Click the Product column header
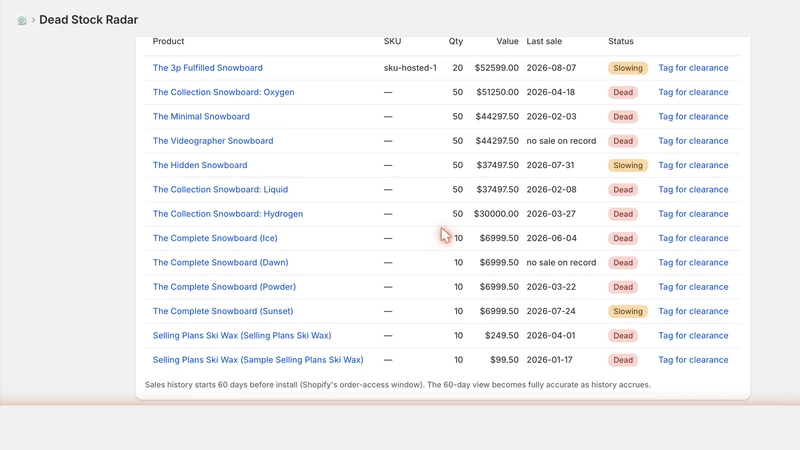The height and width of the screenshot is (450, 800). (168, 41)
